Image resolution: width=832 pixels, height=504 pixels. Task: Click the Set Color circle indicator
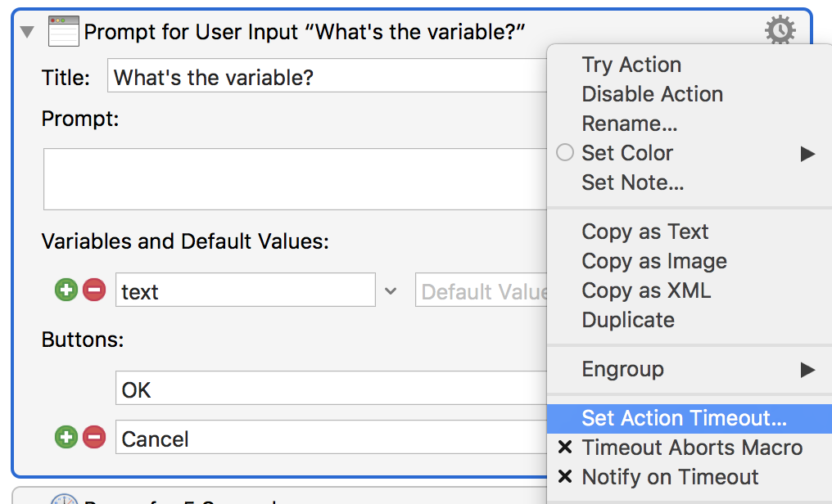click(565, 153)
